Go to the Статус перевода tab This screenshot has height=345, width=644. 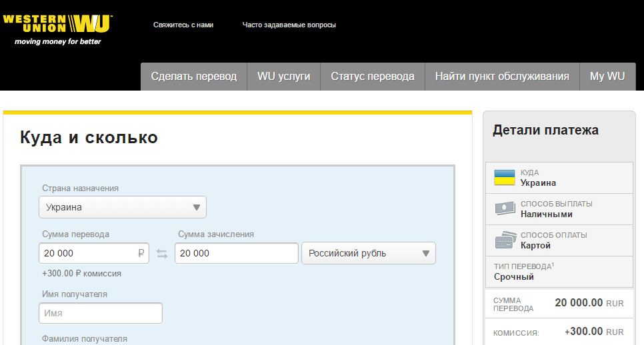tap(372, 77)
